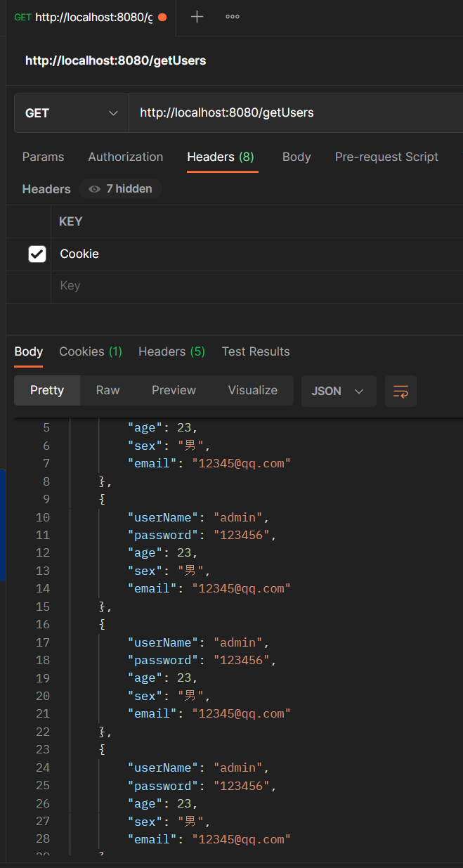Open the response Cookies (1) tab
463x868 pixels.
pyautogui.click(x=91, y=351)
